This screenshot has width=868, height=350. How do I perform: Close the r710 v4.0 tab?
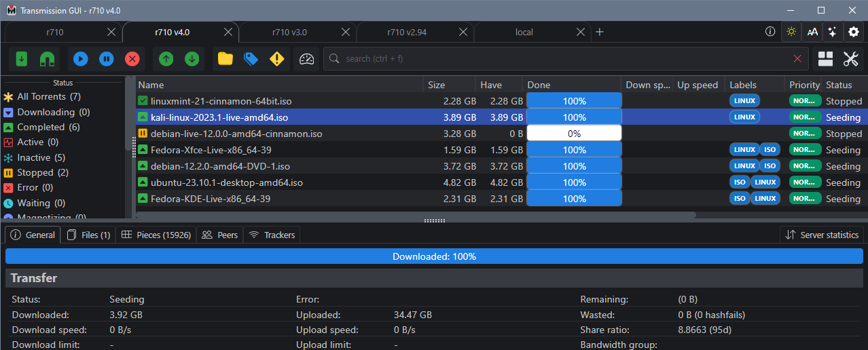pyautogui.click(x=229, y=32)
